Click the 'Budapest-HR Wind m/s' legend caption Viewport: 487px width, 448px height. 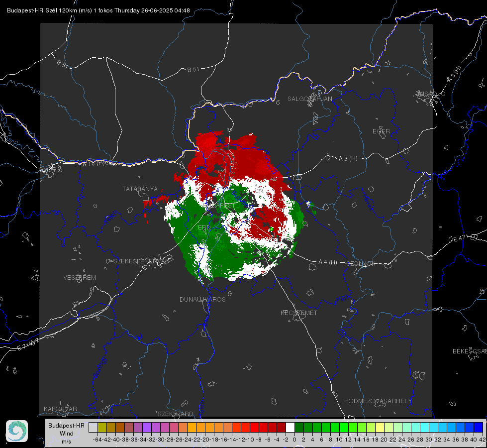point(66,434)
